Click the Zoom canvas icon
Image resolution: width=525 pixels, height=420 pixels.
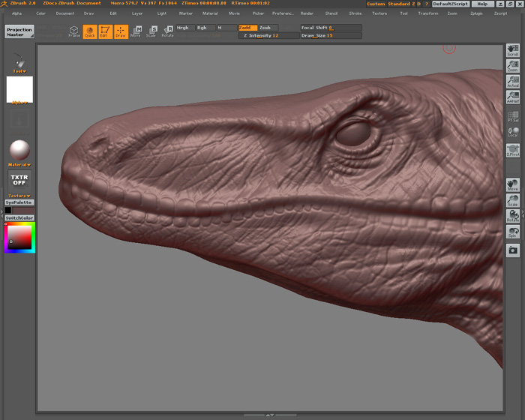(512, 66)
